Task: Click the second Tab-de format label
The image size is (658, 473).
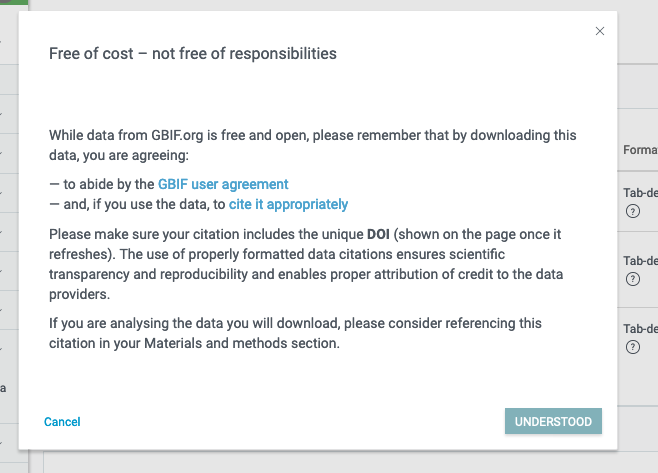Action: click(640, 261)
